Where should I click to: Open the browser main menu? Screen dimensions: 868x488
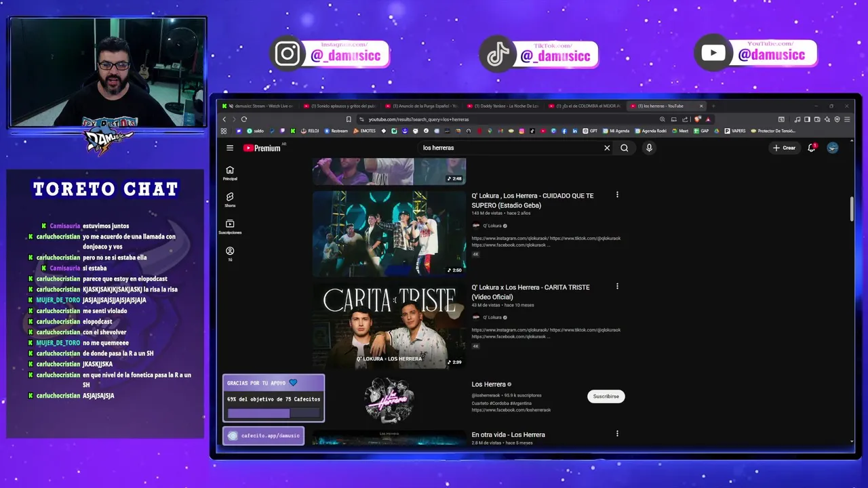pos(847,119)
